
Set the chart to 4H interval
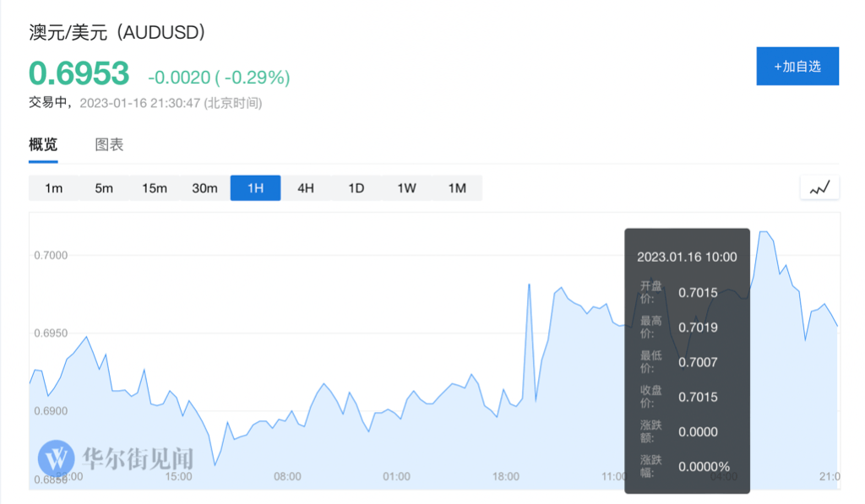(305, 188)
